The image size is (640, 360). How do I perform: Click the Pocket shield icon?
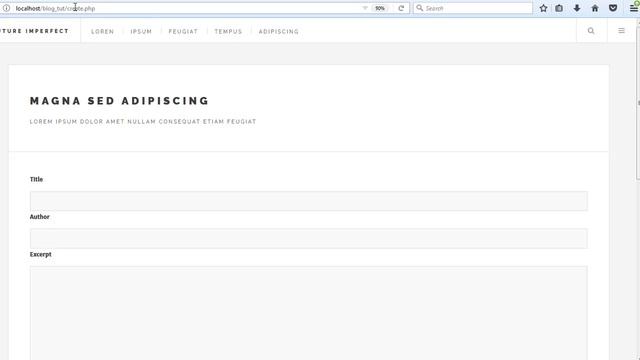click(x=613, y=8)
